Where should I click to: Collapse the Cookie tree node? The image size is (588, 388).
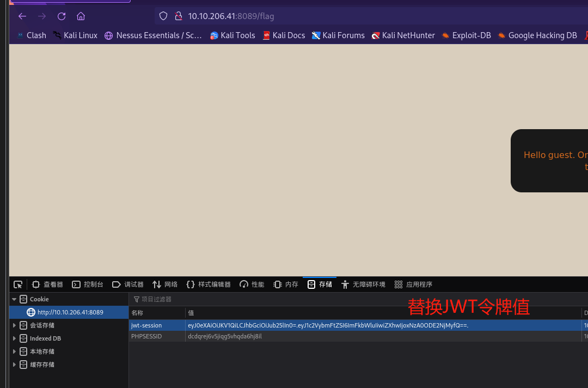(x=14, y=299)
